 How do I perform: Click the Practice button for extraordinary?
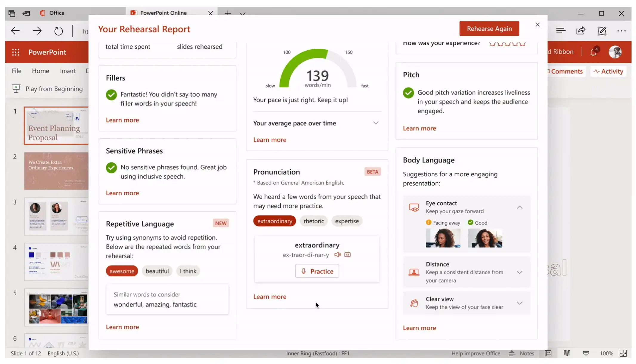tap(317, 271)
